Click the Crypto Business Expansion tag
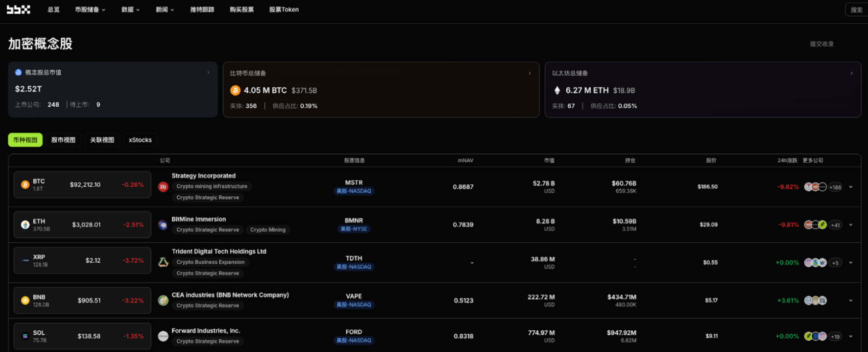Image resolution: width=868 pixels, height=352 pixels. 210,262
